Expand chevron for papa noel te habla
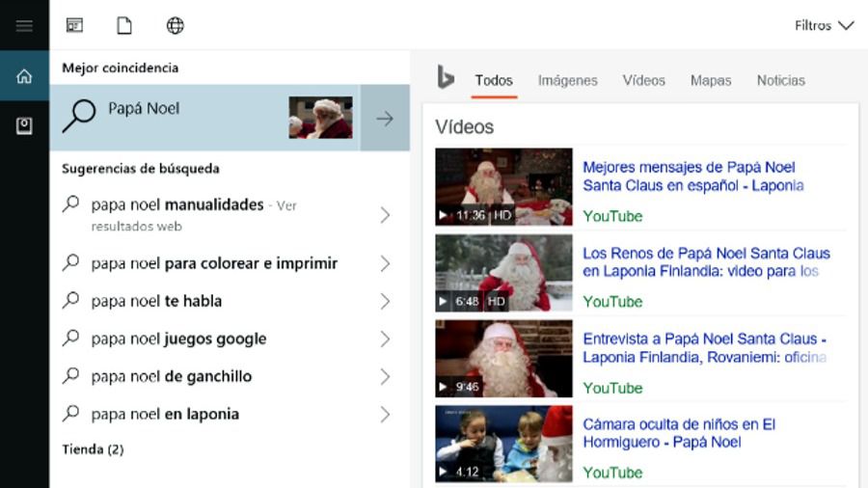The width and height of the screenshot is (868, 488). point(385,301)
